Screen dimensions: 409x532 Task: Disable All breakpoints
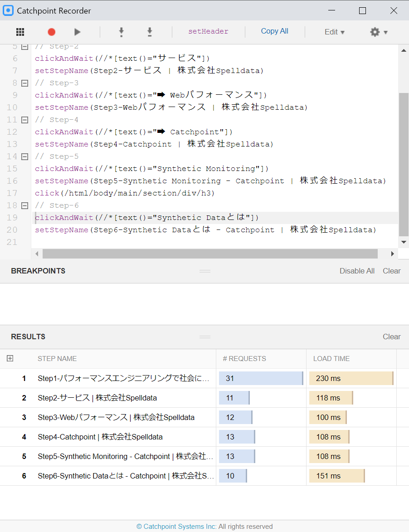(357, 271)
